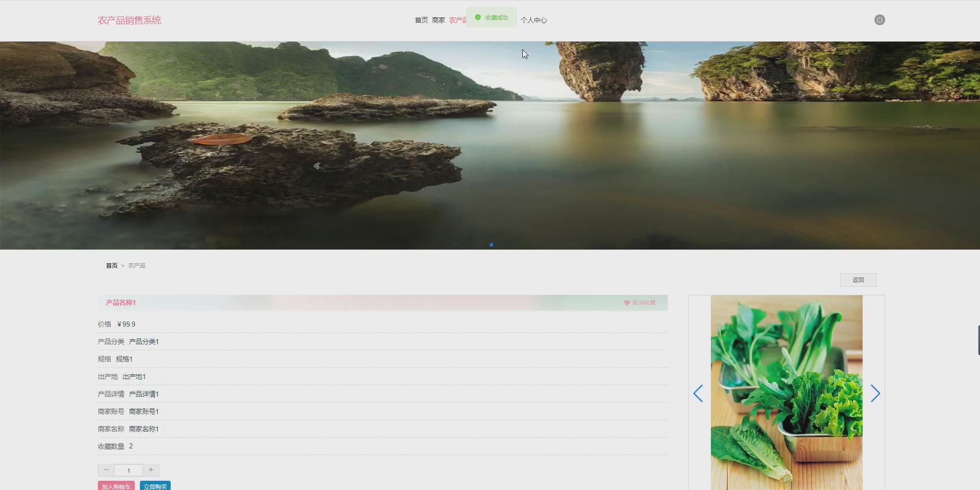Click 产品分类1 value text
The height and width of the screenshot is (490, 980).
click(144, 342)
